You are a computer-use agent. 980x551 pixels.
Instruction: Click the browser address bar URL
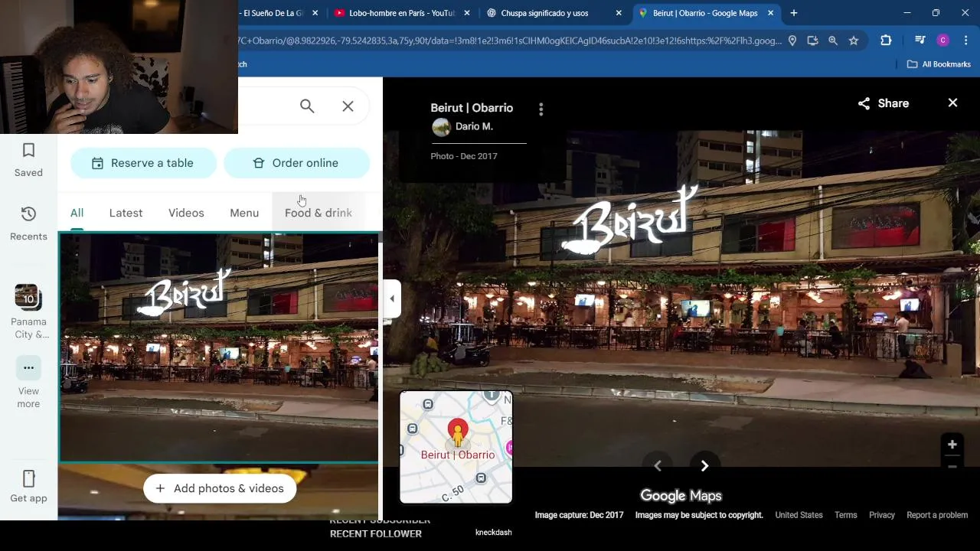[511, 41]
